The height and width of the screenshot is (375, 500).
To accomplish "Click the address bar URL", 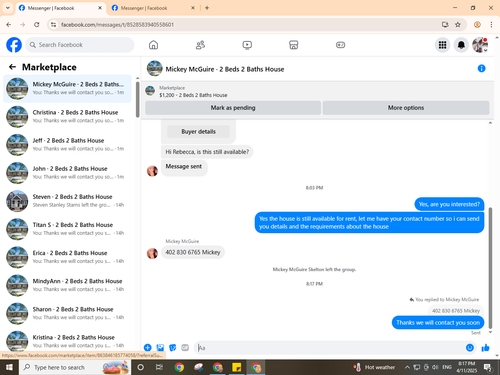I will pyautogui.click(x=117, y=25).
